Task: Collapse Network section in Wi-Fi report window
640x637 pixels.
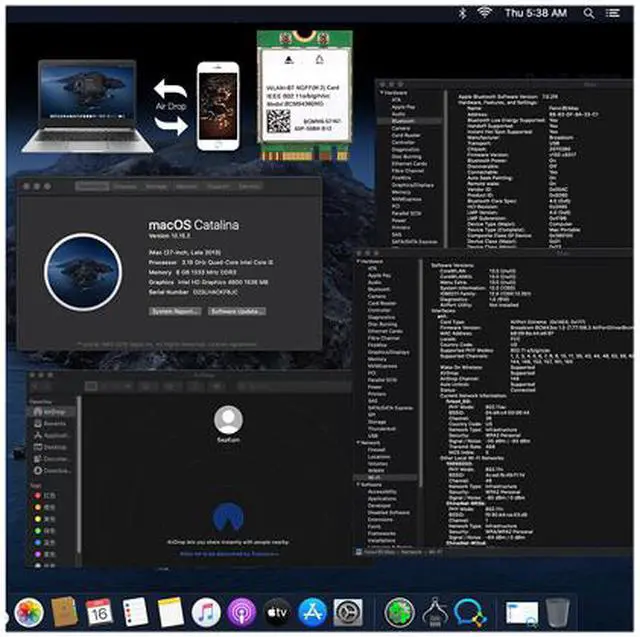Action: pos(358,442)
